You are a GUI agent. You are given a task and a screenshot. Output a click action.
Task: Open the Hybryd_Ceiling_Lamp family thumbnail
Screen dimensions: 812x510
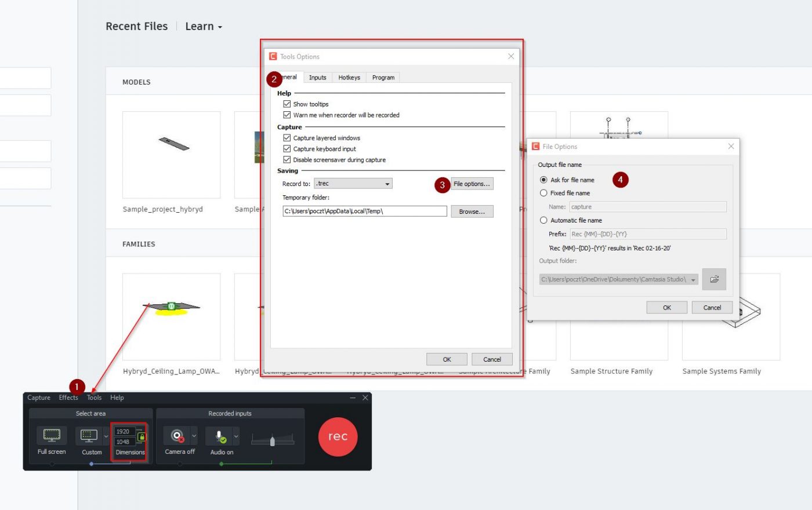[x=171, y=316]
